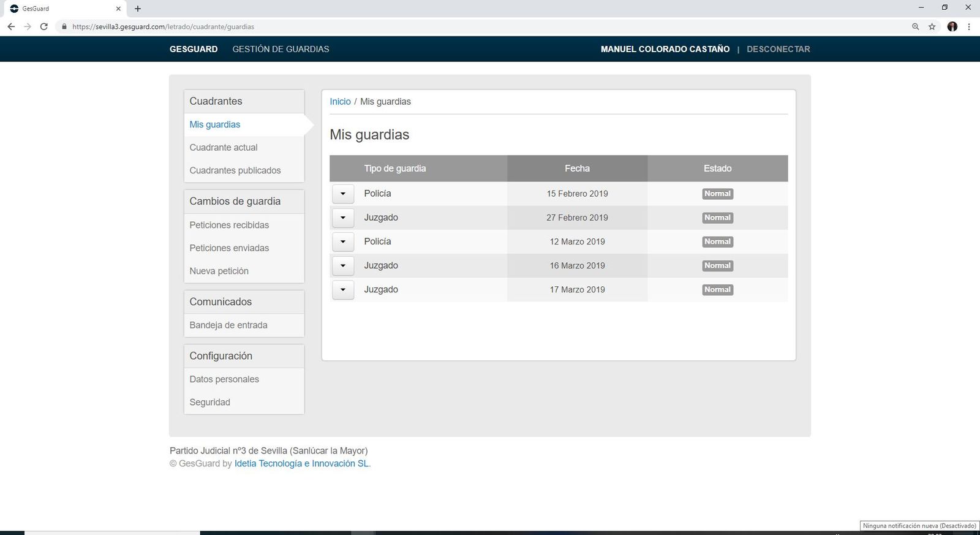Click the Inicio breadcrumb link

(340, 102)
